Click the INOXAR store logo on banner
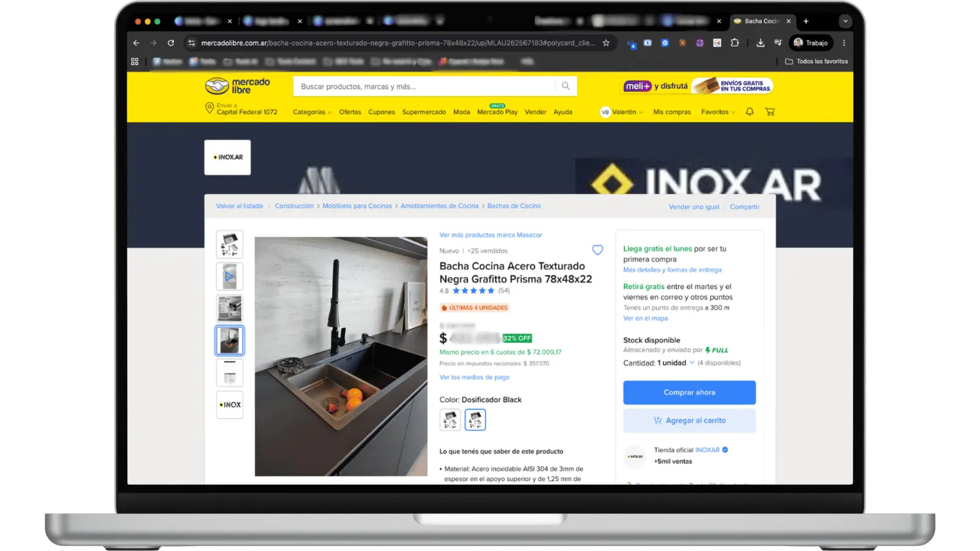Image resolution: width=980 pixels, height=551 pixels. [x=227, y=157]
